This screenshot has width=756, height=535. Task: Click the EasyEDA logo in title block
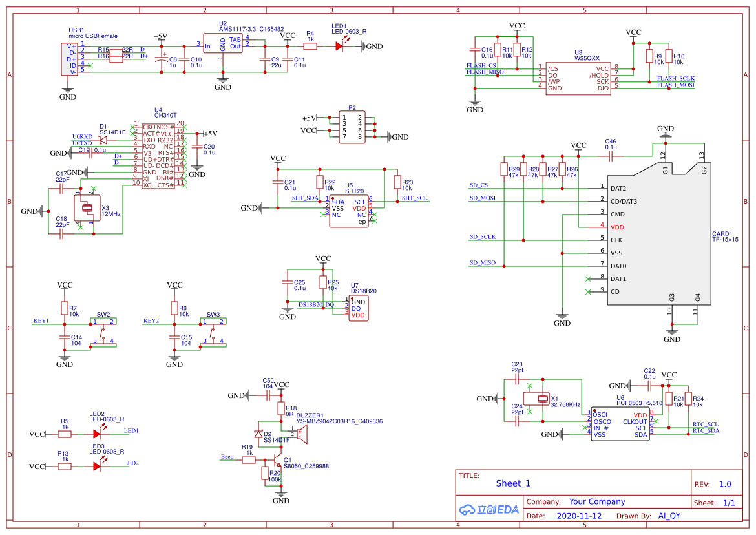pyautogui.click(x=489, y=509)
